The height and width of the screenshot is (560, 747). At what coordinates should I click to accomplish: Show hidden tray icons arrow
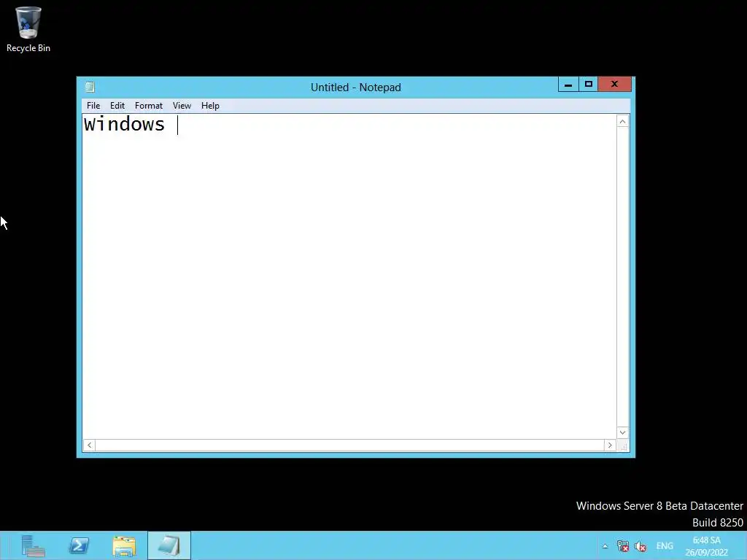pos(605,546)
